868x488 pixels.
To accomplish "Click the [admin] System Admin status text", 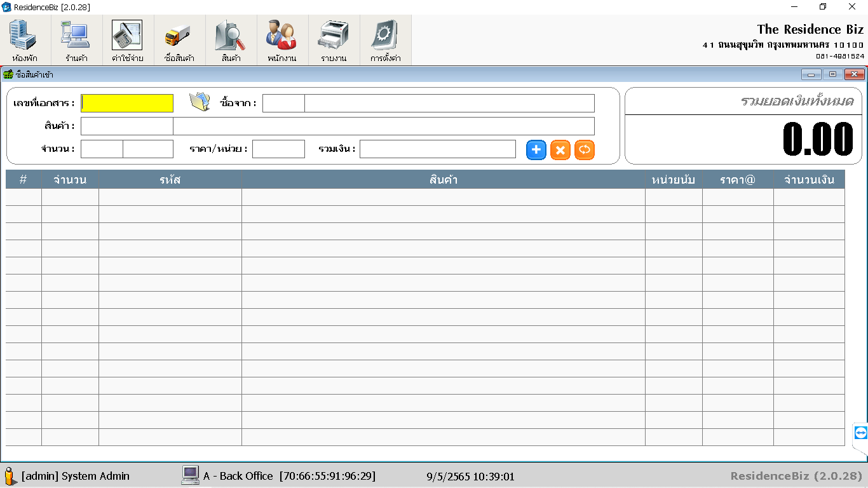I will click(76, 476).
